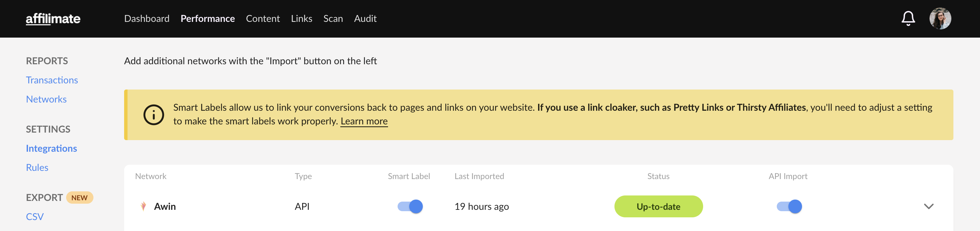
Task: Switch to the Content tab
Action: (263, 19)
